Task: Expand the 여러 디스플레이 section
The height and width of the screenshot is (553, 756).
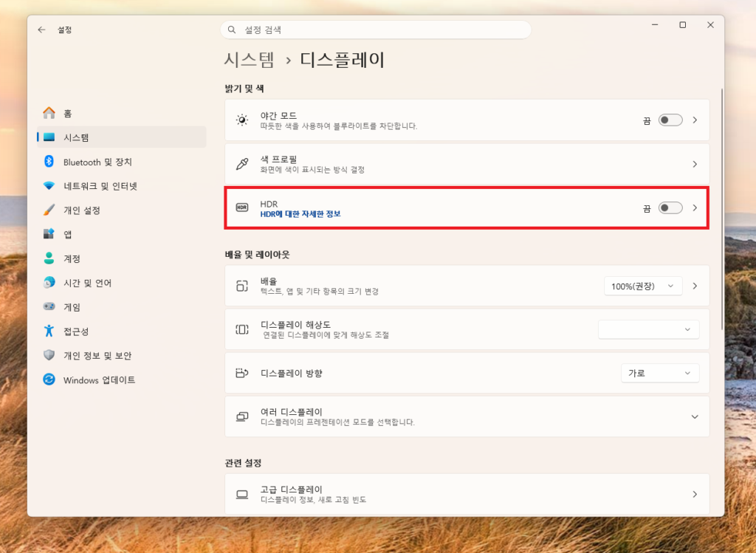Action: pos(694,417)
